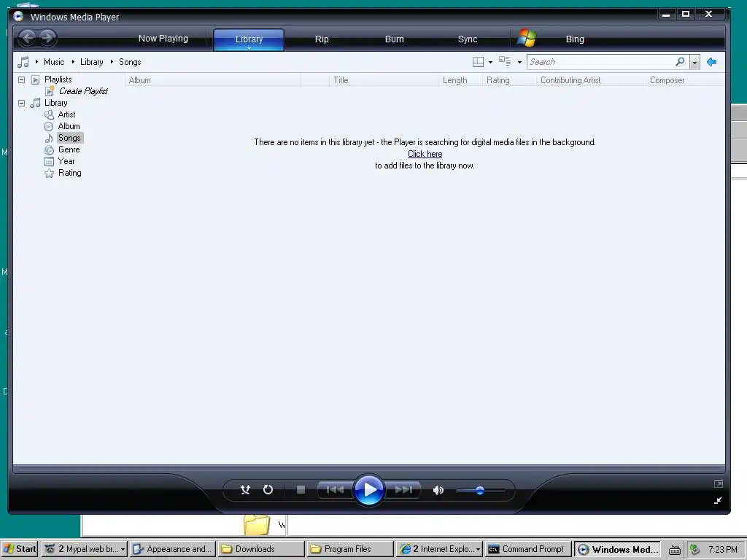Screen dimensions: 747x560
Task: Open Mypal web browser taskbar group
Action: (85, 549)
